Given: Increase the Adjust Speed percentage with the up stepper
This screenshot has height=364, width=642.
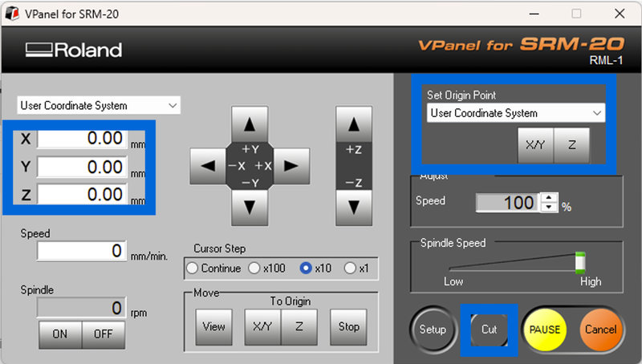Looking at the screenshot, I should (549, 197).
